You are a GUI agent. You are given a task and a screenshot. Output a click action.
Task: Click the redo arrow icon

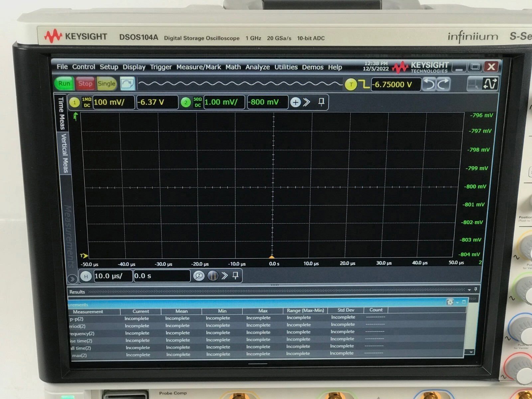tap(444, 84)
